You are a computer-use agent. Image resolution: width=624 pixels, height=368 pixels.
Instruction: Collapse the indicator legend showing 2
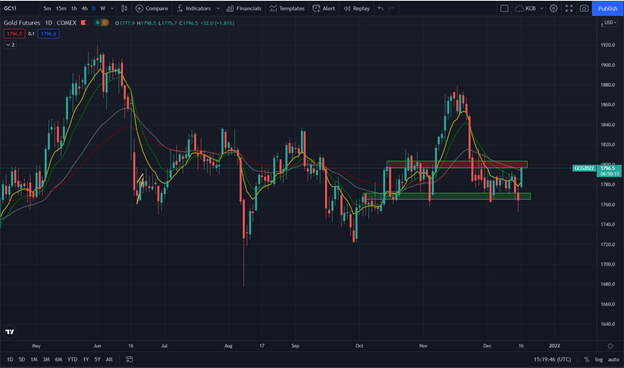(10, 45)
